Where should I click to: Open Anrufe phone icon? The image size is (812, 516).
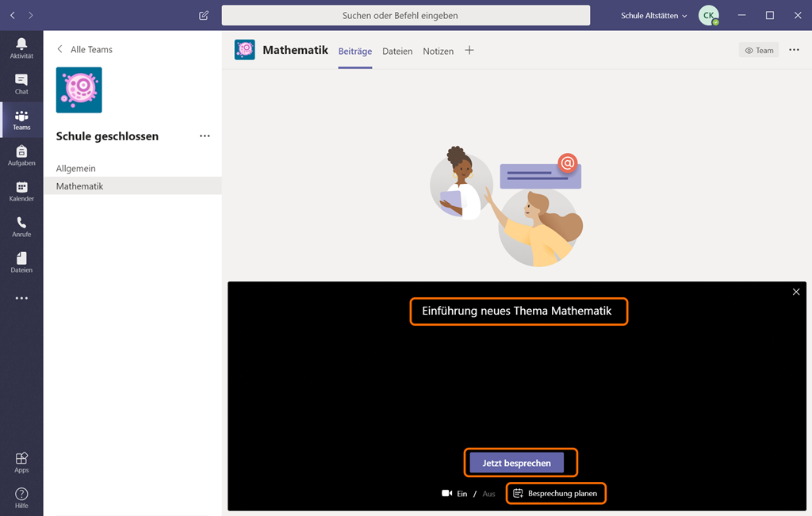[21, 226]
